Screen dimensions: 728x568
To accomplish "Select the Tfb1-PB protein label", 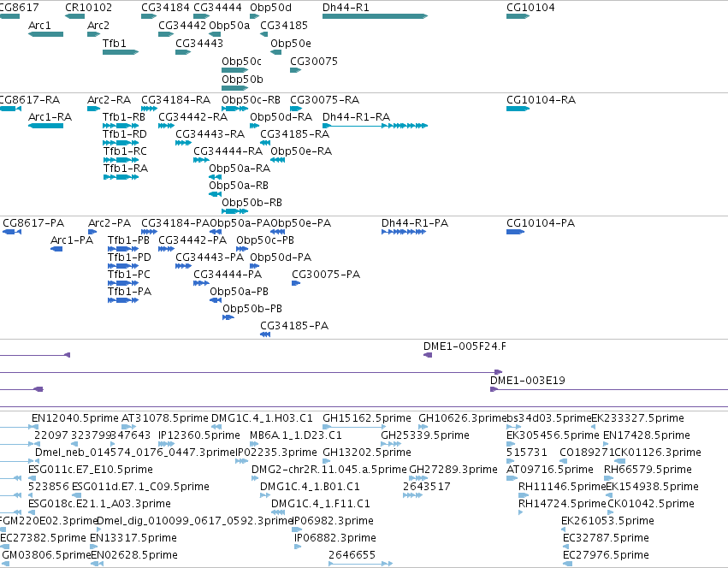I will [x=128, y=240].
